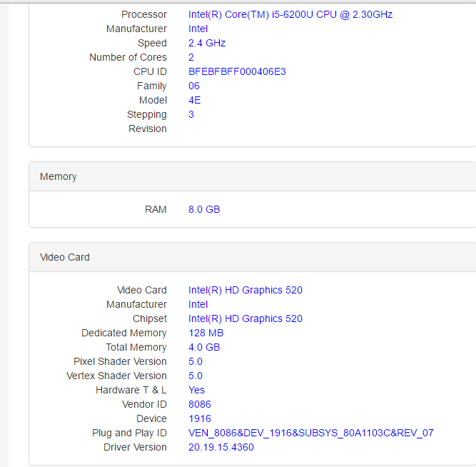Viewport: 476px width, 467px height.
Task: Select the RAM value 8.0 GB
Action: [x=204, y=210]
